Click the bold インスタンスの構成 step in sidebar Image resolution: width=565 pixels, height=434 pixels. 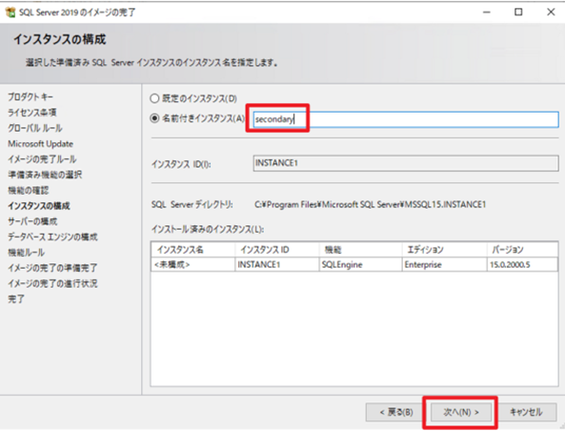[x=39, y=205]
